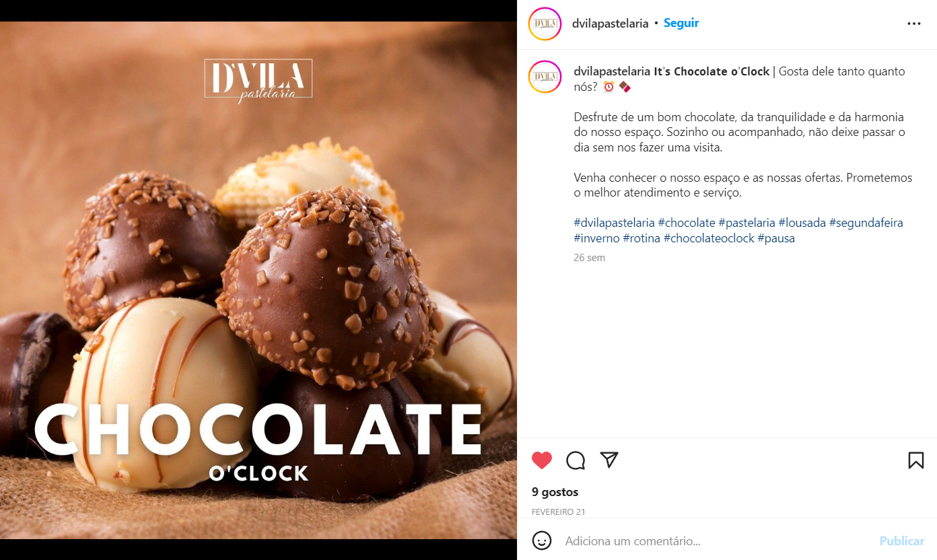
Task: Click the Chocolate O'Clock post image
Action: click(258, 280)
